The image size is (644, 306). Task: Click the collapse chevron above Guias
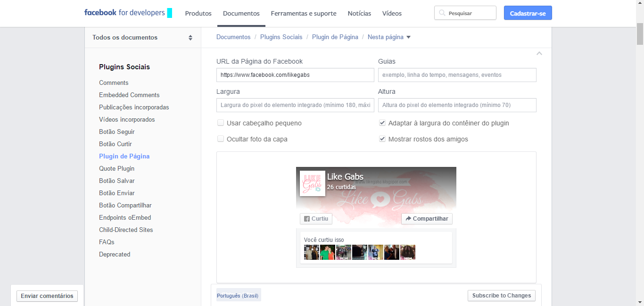(x=539, y=53)
